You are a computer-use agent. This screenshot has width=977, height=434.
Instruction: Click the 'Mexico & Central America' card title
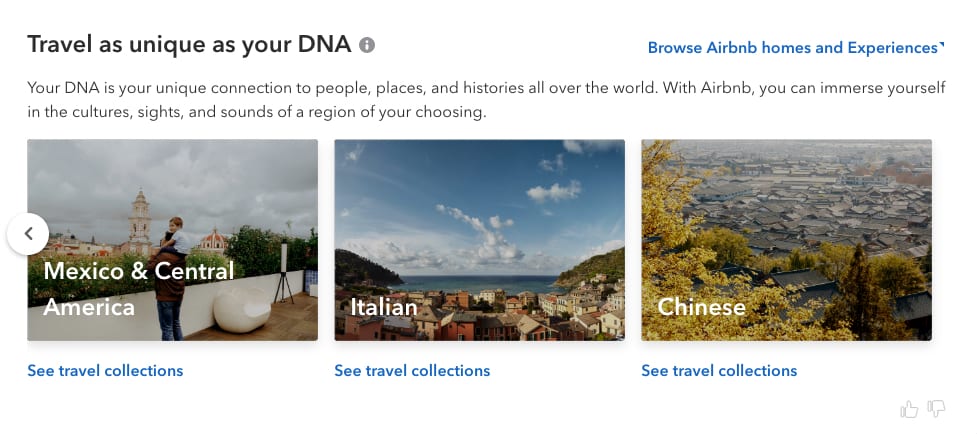(x=139, y=288)
